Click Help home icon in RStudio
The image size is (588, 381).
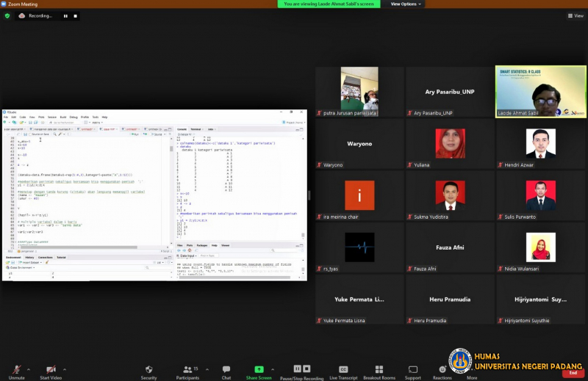pyautogui.click(x=190, y=250)
